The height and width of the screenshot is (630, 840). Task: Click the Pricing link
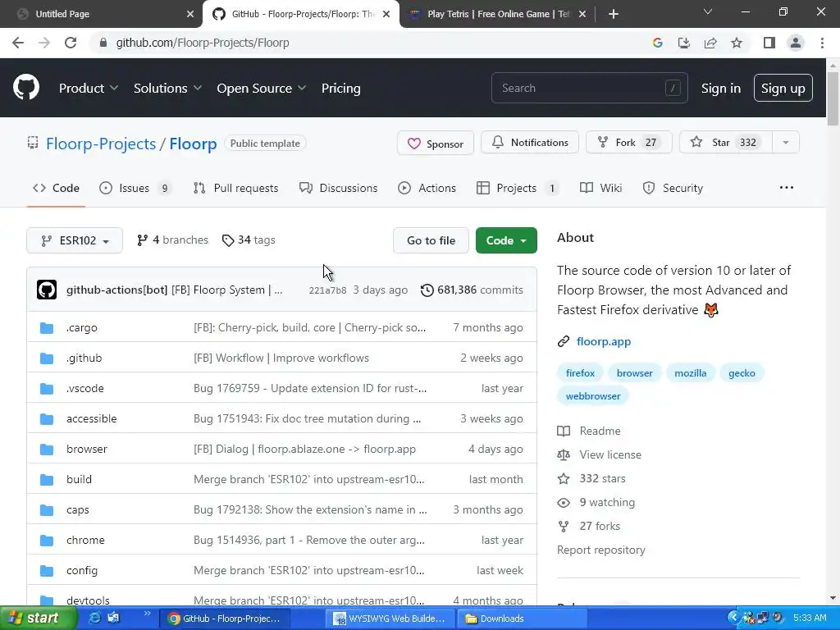tap(340, 89)
